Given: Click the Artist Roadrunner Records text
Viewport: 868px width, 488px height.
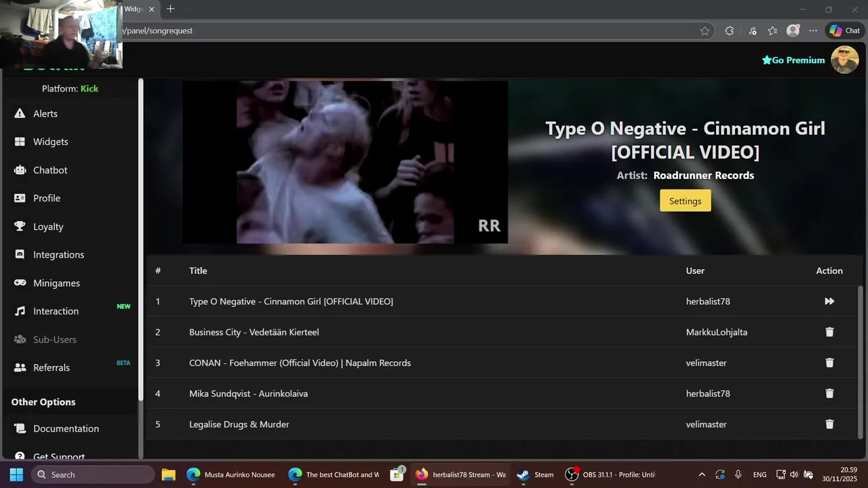Looking at the screenshot, I should [685, 175].
